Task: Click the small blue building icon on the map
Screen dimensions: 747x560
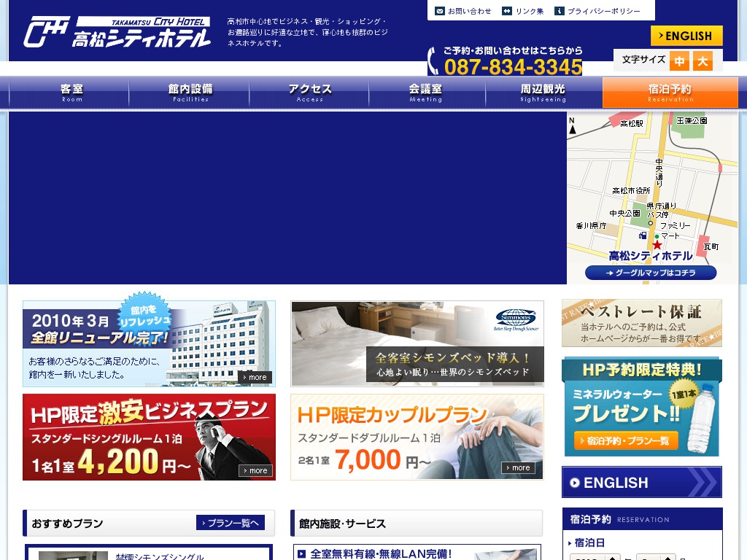Action: 643,236
